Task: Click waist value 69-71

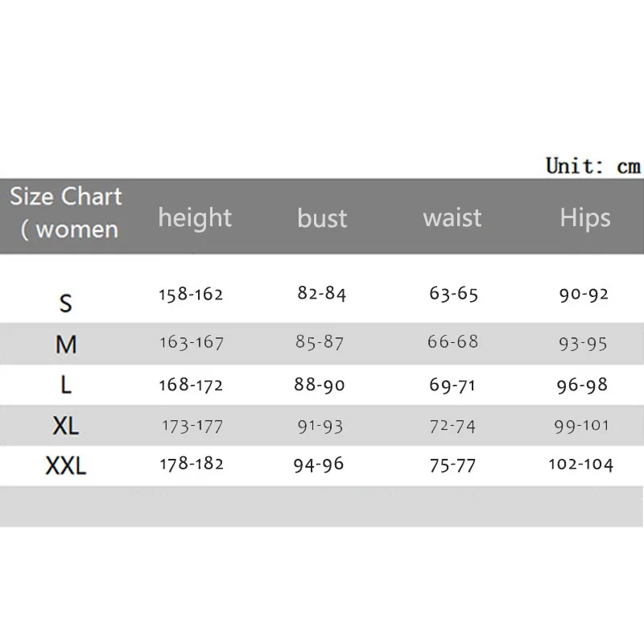Action: (452, 386)
